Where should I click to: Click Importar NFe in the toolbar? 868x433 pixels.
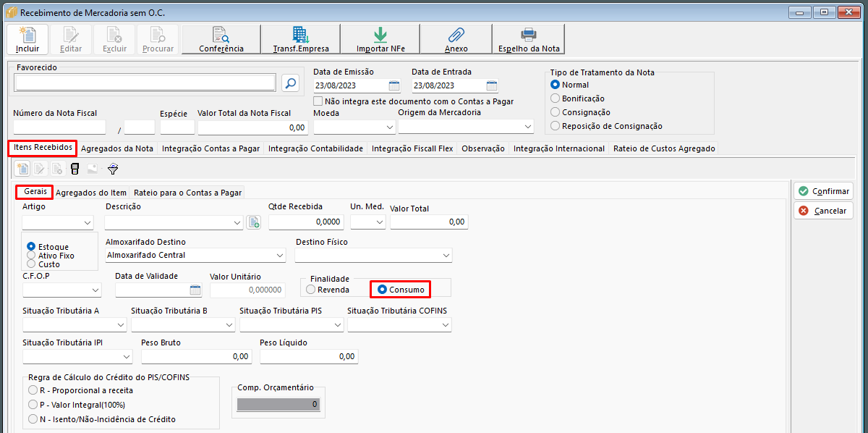(380, 39)
